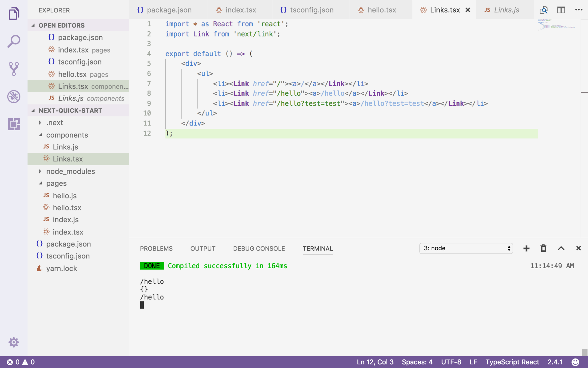Open the Search view in activity bar

point(14,41)
